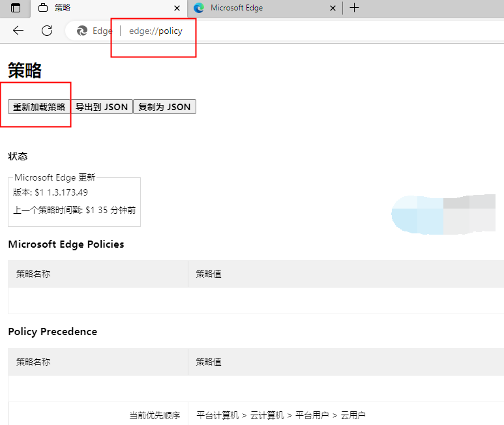Click the 版本 line in the status box
Image resolution: width=504 pixels, height=425 pixels.
[x=51, y=192]
